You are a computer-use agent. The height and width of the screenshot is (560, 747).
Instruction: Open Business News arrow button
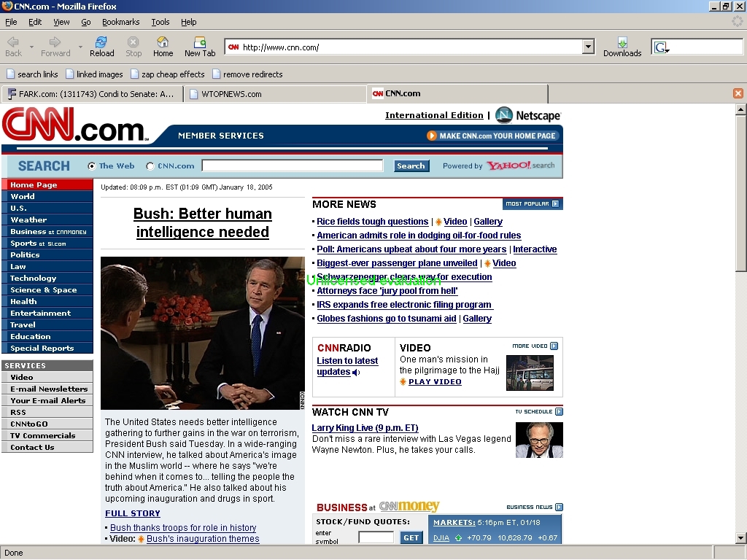click(560, 507)
